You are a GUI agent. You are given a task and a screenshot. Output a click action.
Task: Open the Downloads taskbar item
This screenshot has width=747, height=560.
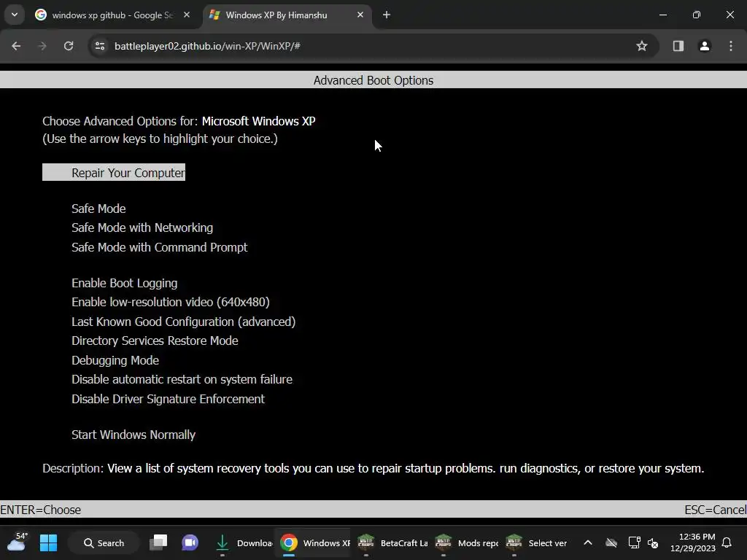pyautogui.click(x=242, y=542)
